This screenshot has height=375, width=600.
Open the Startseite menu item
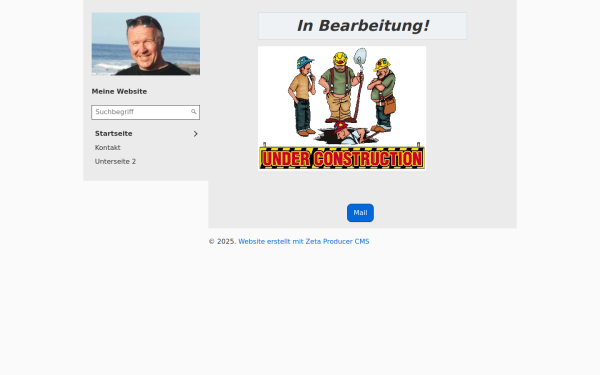pyautogui.click(x=114, y=134)
